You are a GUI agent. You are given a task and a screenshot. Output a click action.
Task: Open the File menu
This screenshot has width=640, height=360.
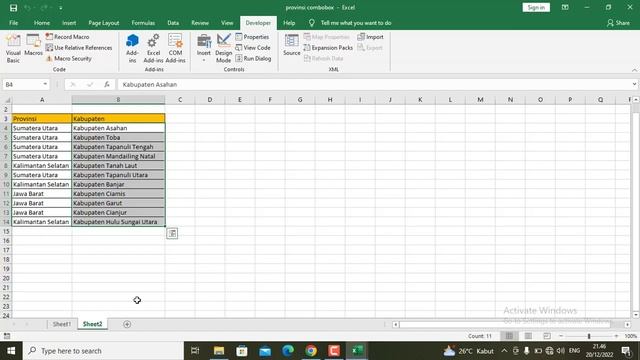point(13,23)
